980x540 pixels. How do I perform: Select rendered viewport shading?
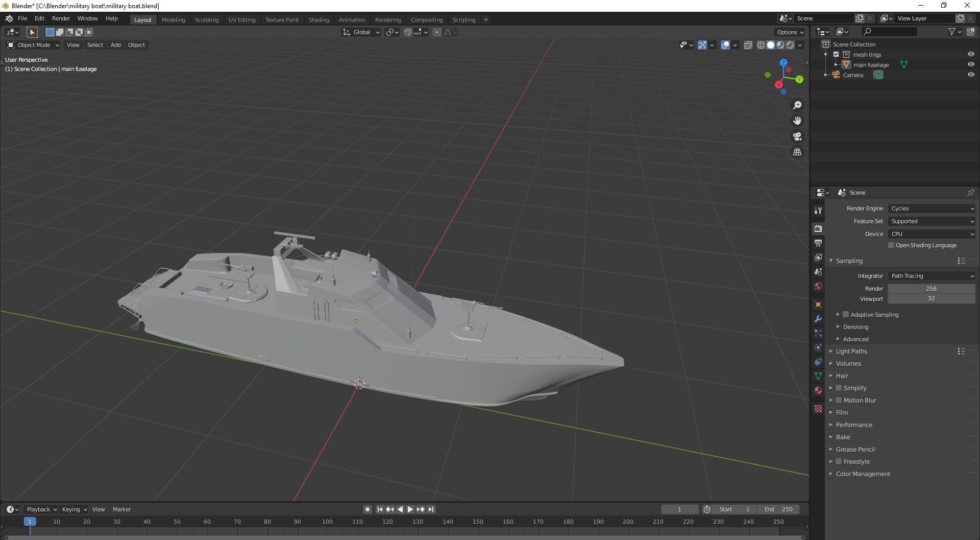[x=790, y=45]
